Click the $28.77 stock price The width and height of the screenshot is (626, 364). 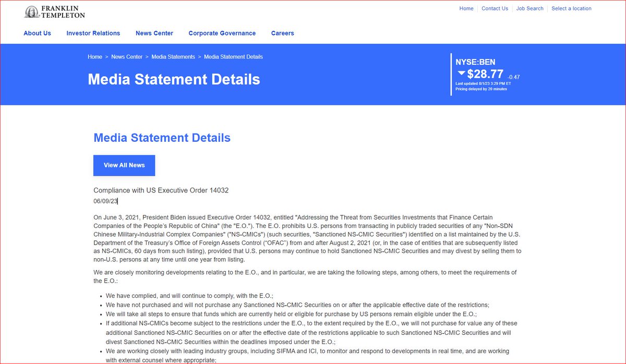click(485, 74)
